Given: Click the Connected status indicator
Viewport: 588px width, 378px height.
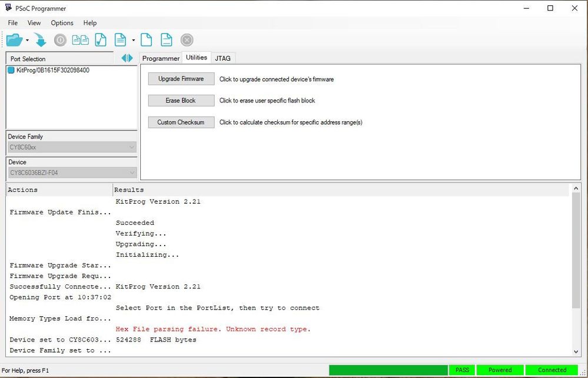Looking at the screenshot, I should click(x=552, y=370).
